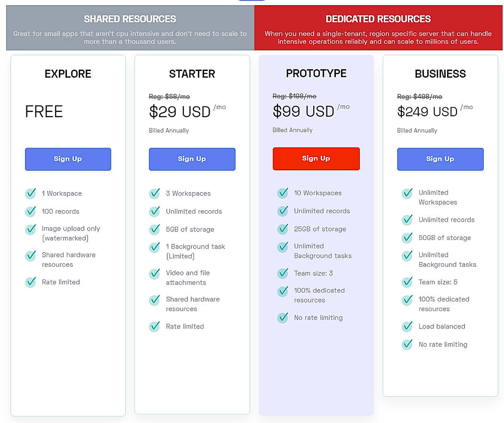Tap the checkmark beside '10 Workspaces'
This screenshot has height=423, width=504.
tap(283, 193)
